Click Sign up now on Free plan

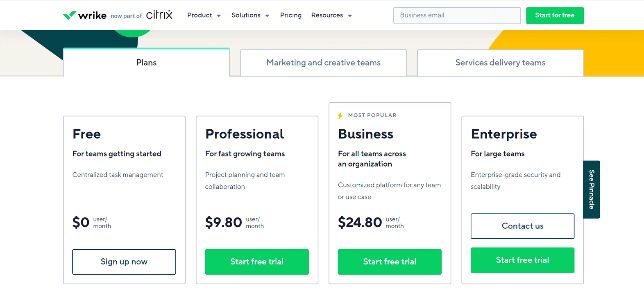(x=124, y=262)
